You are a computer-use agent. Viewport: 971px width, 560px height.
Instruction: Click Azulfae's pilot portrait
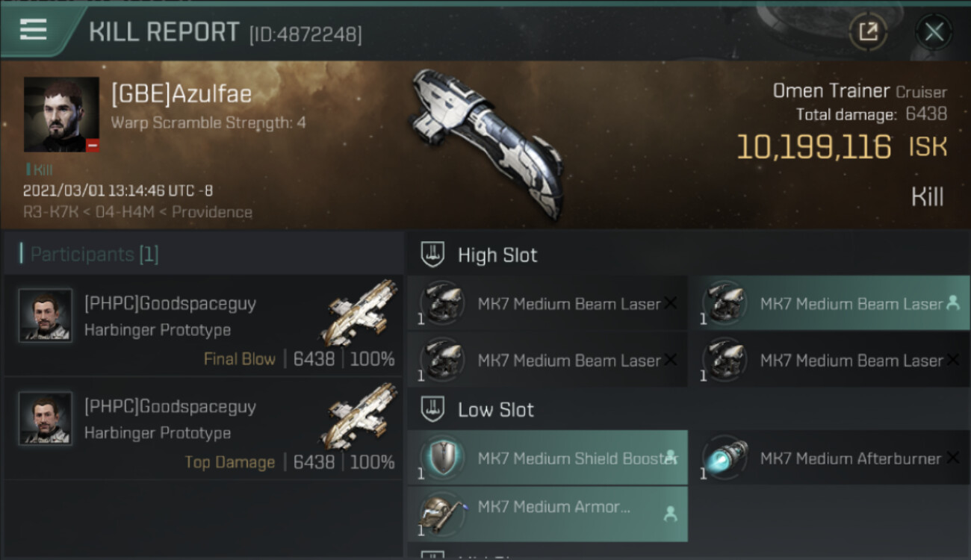click(61, 114)
